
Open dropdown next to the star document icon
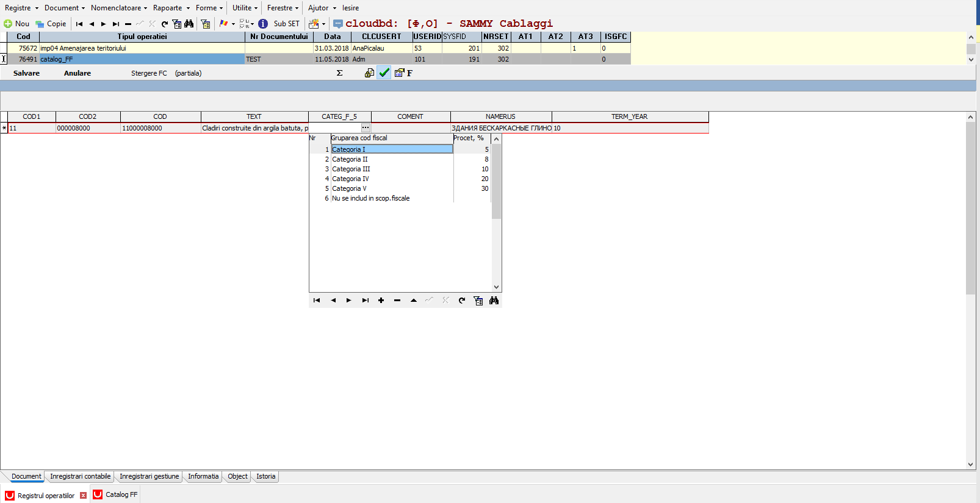coord(323,24)
